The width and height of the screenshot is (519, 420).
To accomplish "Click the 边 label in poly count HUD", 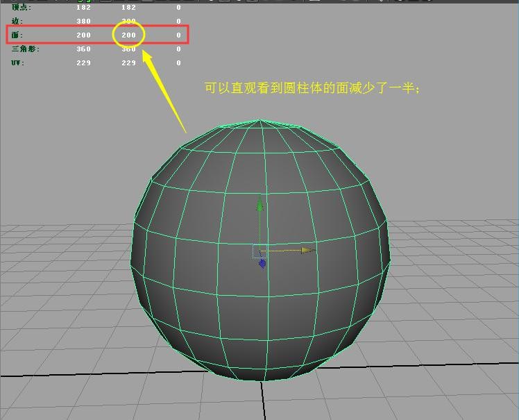I will (x=17, y=21).
